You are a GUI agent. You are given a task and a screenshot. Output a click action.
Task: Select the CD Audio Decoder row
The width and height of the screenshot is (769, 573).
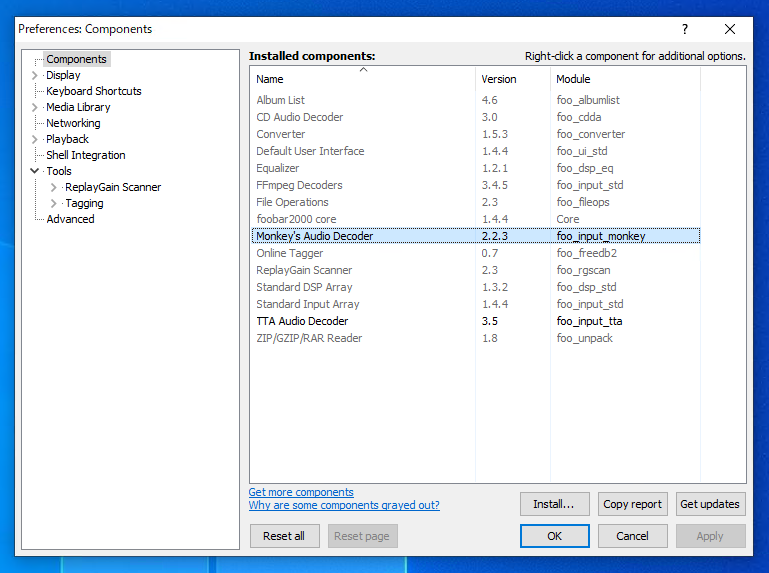pos(475,117)
